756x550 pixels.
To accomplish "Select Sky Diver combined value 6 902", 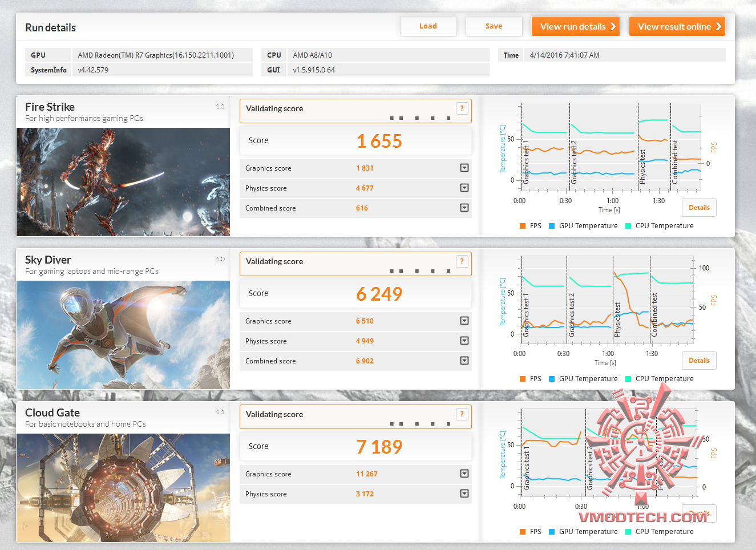I will [x=365, y=361].
